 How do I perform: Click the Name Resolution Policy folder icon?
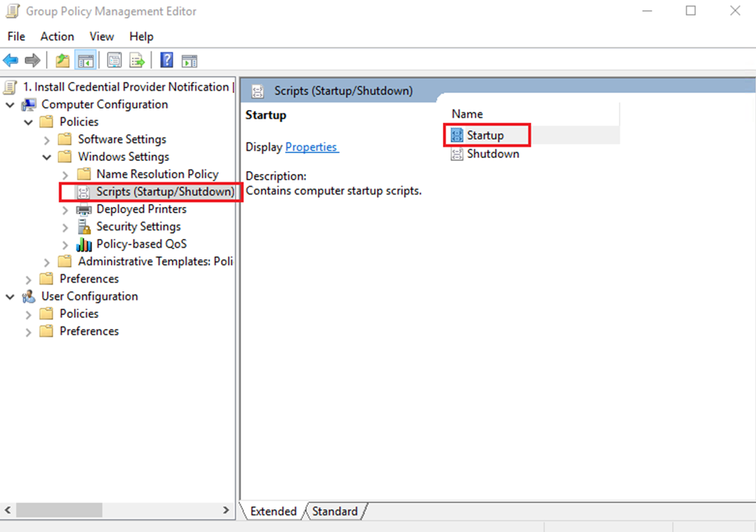[x=84, y=173]
